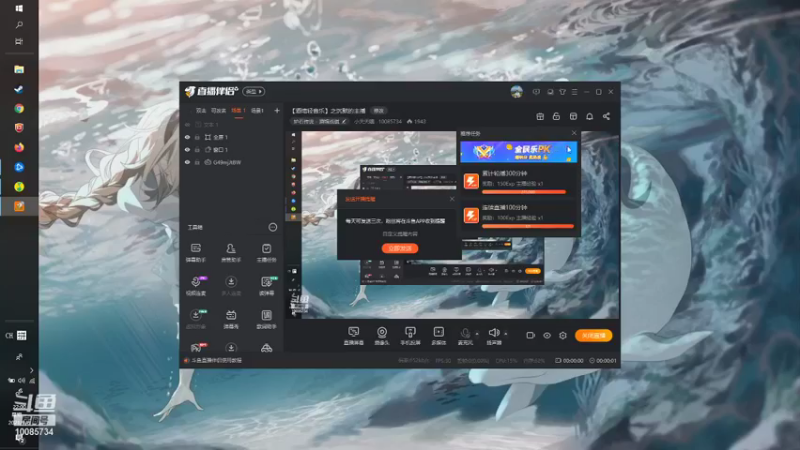The image size is (800, 450).
Task: Open the user avatar in the title bar
Action: 516,92
